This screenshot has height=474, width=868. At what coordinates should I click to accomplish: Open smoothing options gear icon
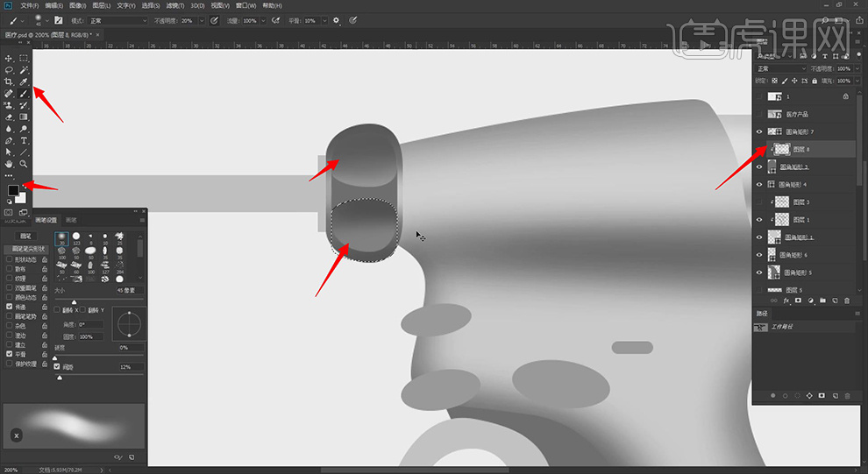pyautogui.click(x=336, y=20)
